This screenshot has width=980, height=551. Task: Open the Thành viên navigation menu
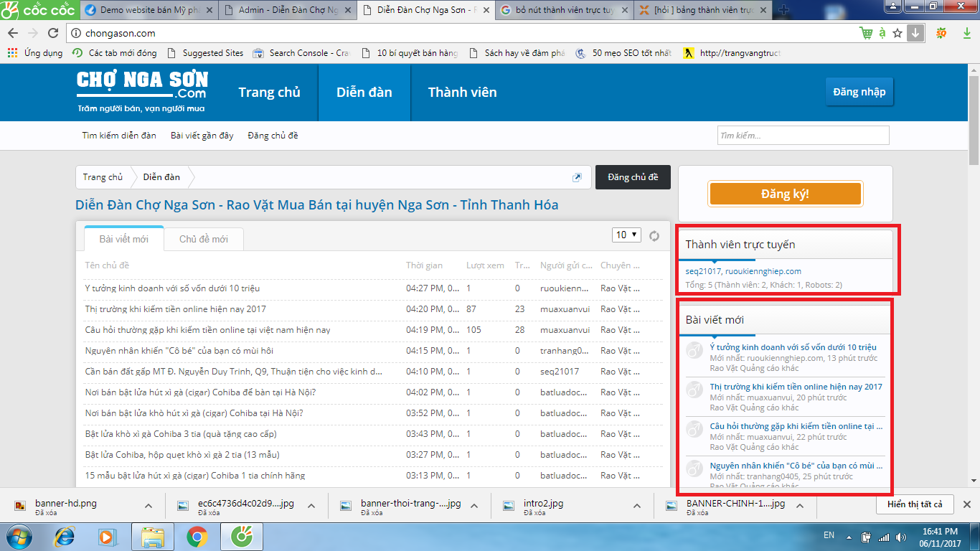tap(462, 92)
